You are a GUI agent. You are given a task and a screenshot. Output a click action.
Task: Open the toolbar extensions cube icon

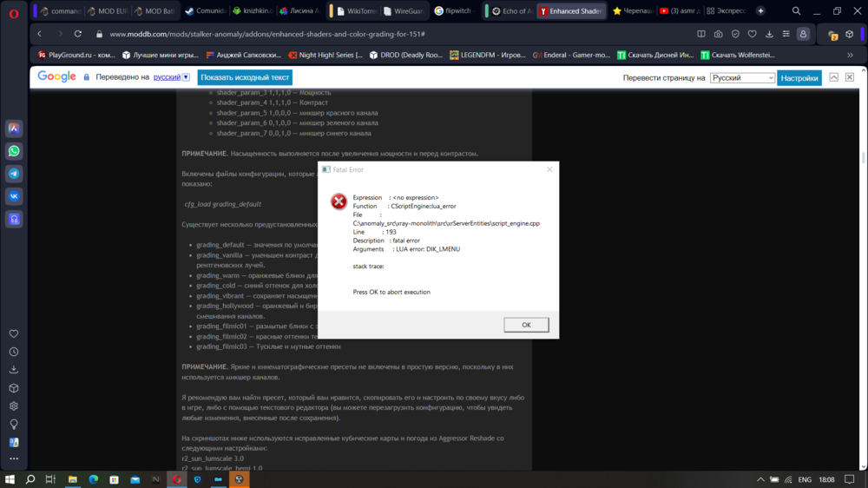[x=850, y=35]
